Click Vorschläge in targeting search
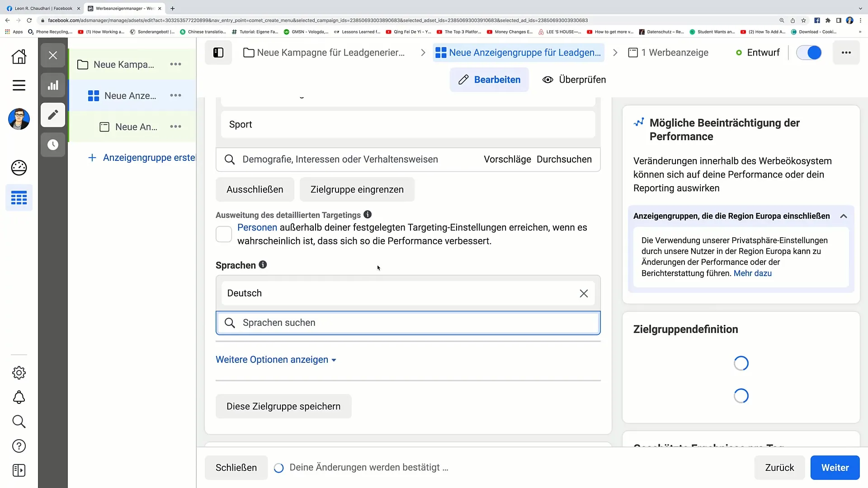Screen dimensions: 868x488 [507, 160]
